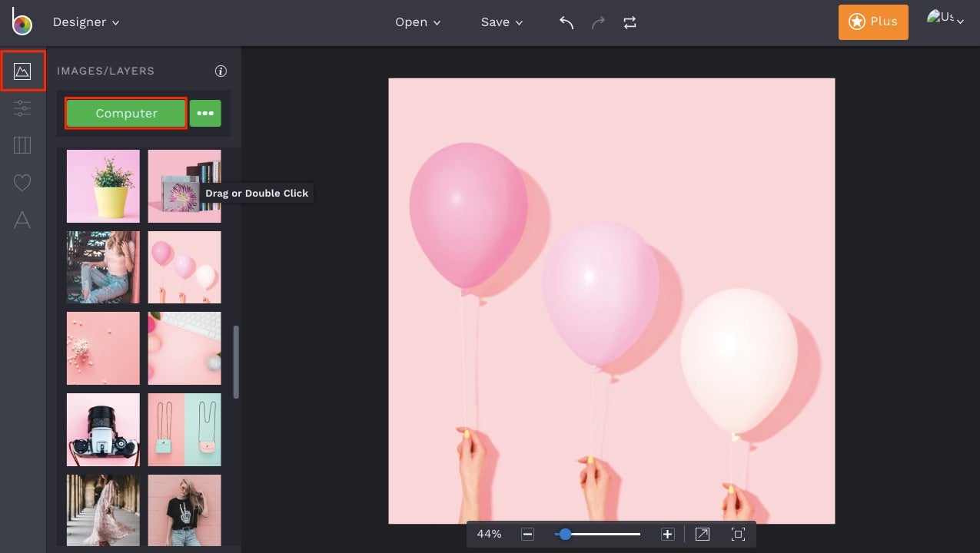This screenshot has width=980, height=553.
Task: Open the Save options dropdown
Action: (500, 22)
